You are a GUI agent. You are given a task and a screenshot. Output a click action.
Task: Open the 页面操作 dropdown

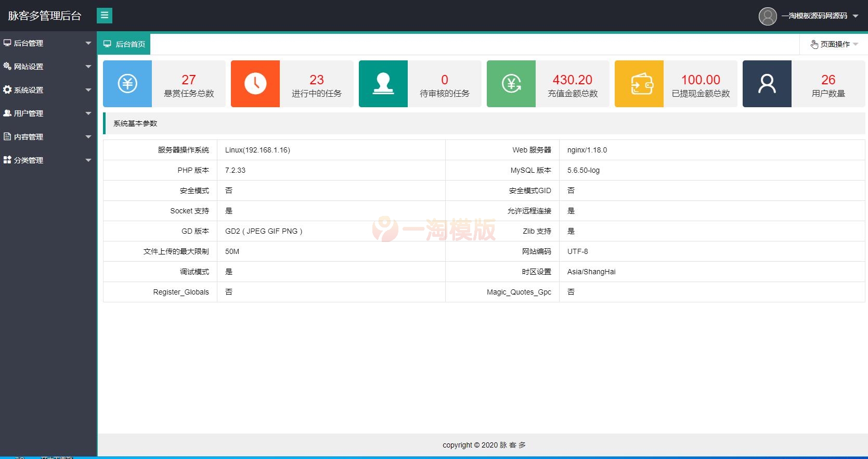(835, 44)
